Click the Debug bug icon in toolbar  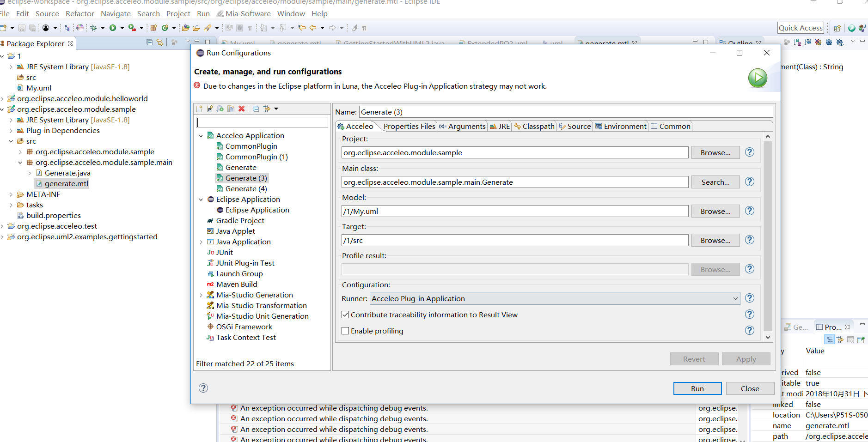point(94,28)
